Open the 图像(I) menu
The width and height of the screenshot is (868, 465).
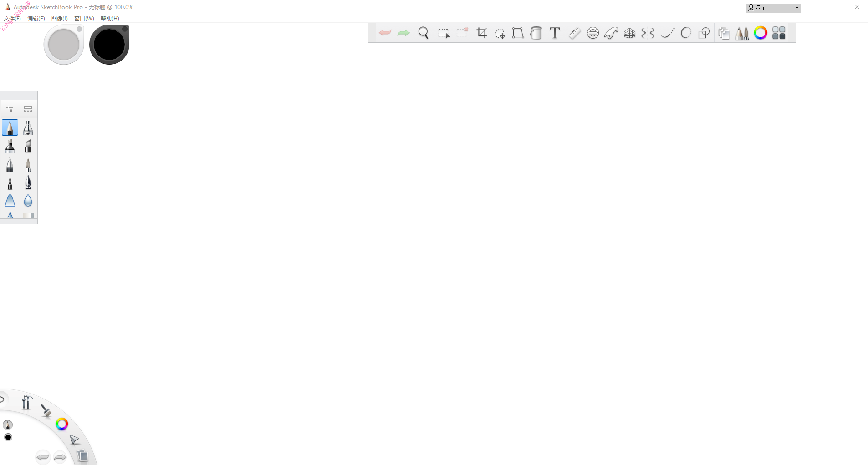(60, 19)
